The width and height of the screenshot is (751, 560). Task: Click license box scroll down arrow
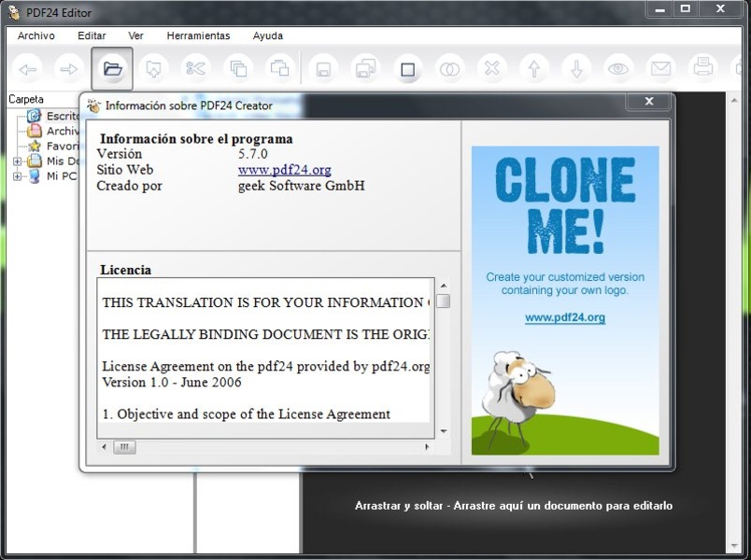444,431
